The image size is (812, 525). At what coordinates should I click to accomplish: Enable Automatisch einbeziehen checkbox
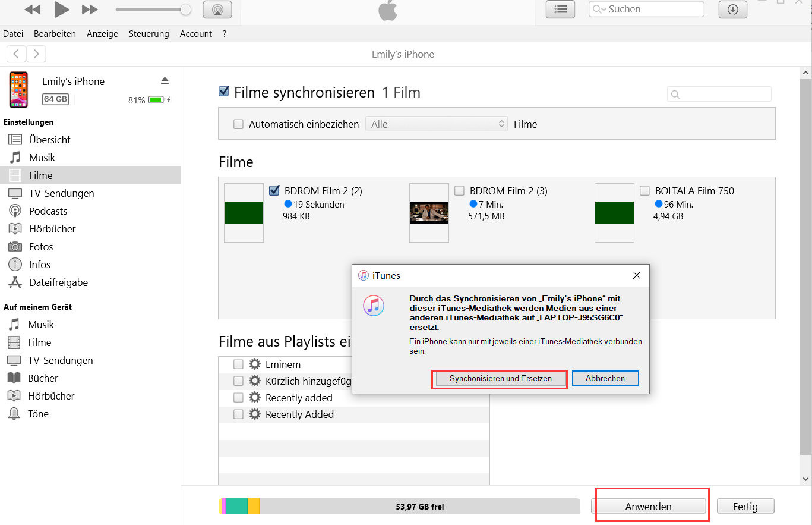point(238,124)
